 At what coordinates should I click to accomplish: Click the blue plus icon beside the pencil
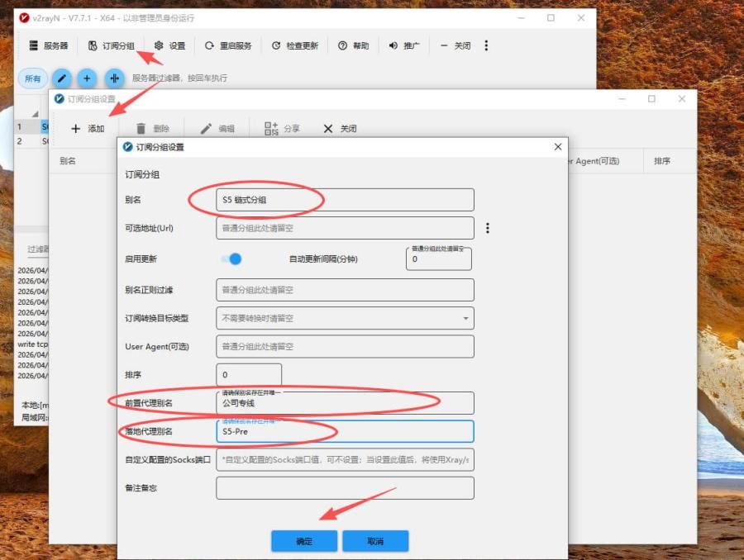pos(87,78)
